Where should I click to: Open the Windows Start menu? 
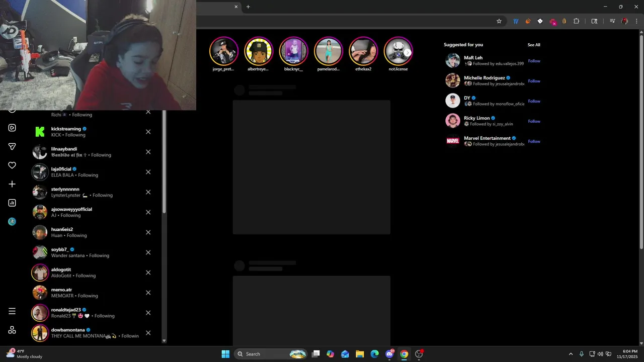point(225,354)
